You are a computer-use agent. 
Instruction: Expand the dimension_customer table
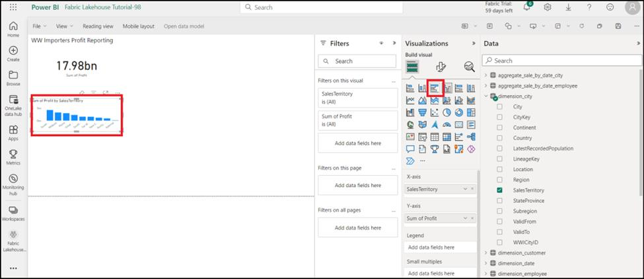pyautogui.click(x=486, y=253)
